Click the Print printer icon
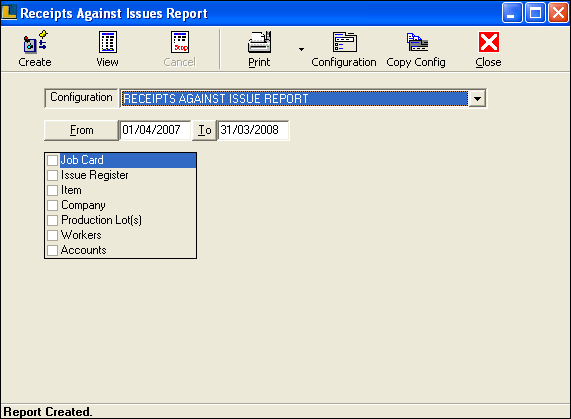This screenshot has height=419, width=571. [x=260, y=42]
